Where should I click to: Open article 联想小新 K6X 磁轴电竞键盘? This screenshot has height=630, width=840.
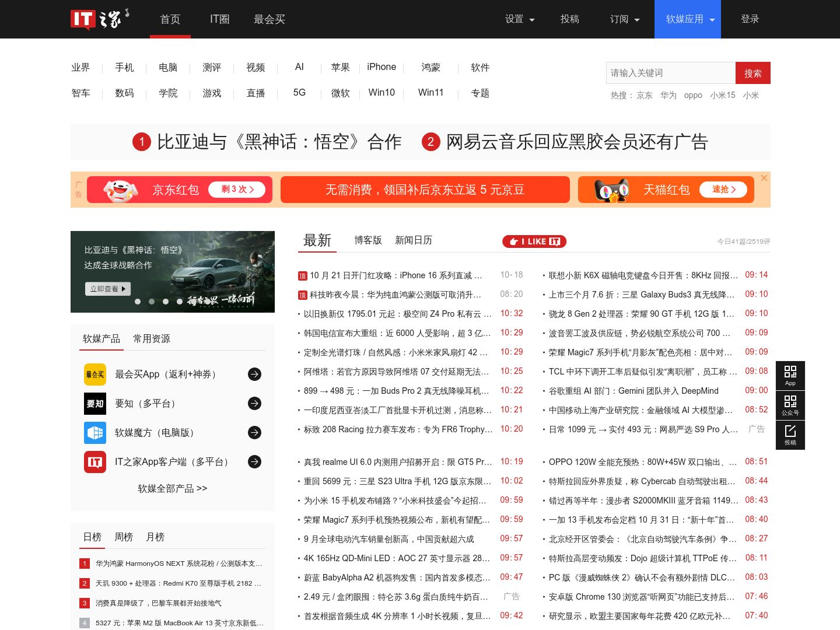643,275
